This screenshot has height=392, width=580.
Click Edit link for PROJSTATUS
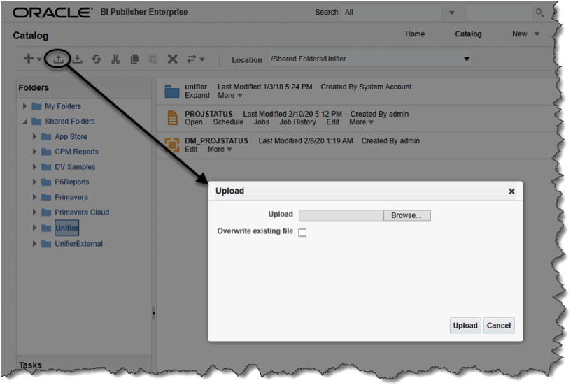[332, 122]
